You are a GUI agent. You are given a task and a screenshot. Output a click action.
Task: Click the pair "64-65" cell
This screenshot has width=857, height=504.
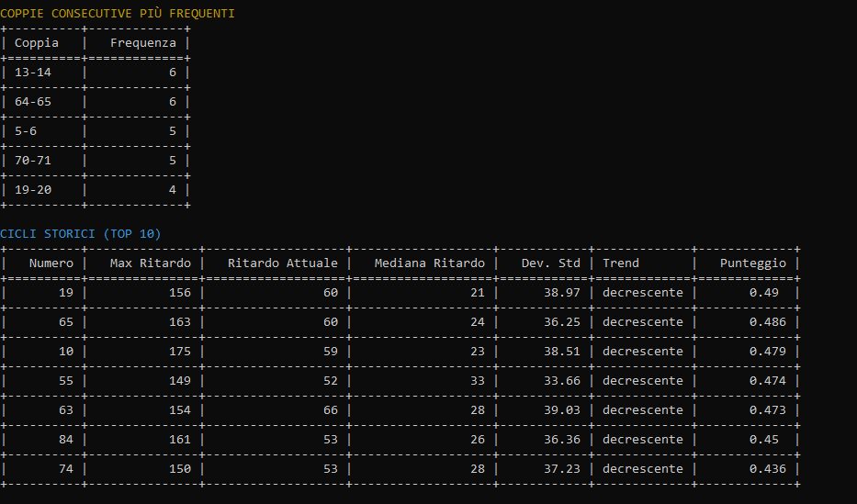tap(33, 102)
